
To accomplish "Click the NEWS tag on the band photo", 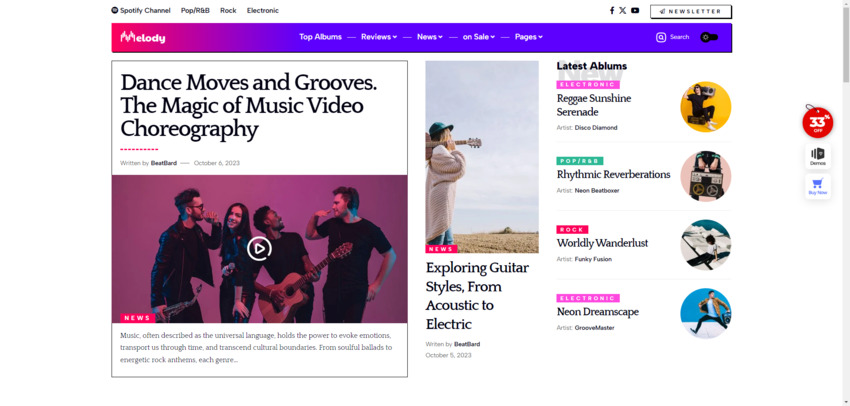I will point(138,318).
